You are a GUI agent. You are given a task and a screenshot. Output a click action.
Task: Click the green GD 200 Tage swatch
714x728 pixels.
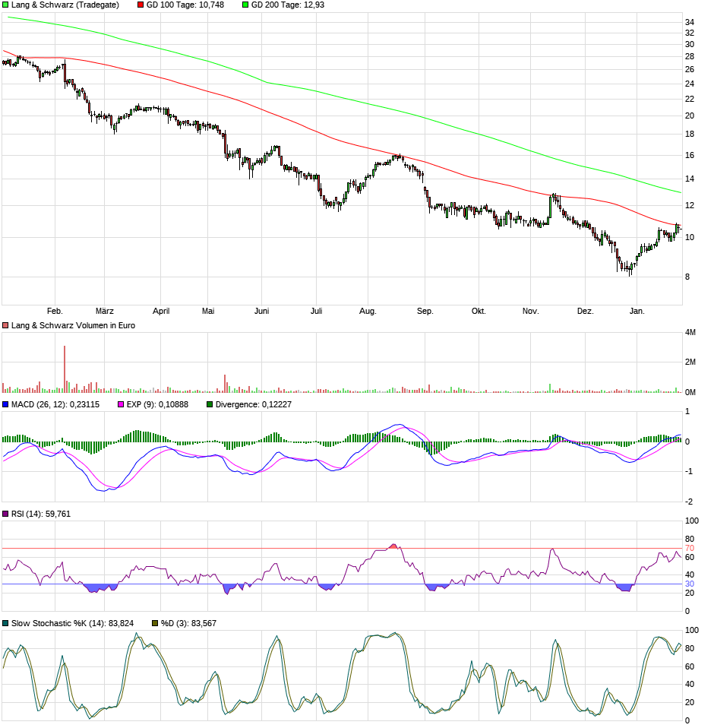tap(245, 5)
